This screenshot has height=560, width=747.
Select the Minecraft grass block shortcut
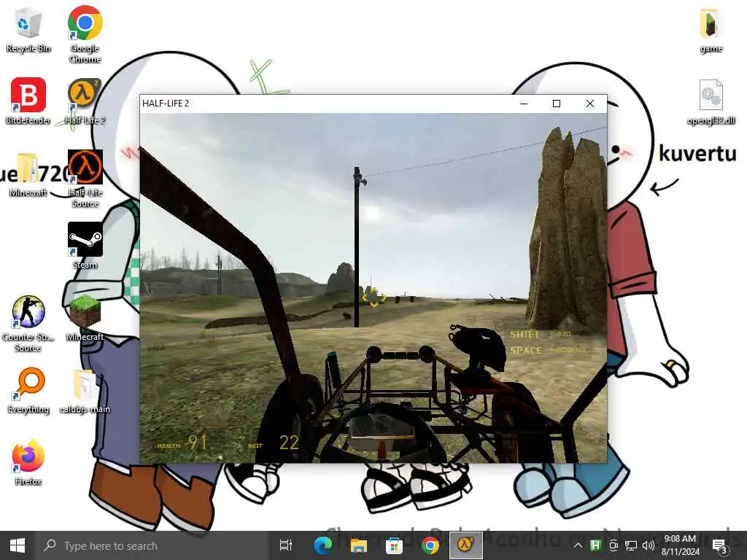[85, 318]
